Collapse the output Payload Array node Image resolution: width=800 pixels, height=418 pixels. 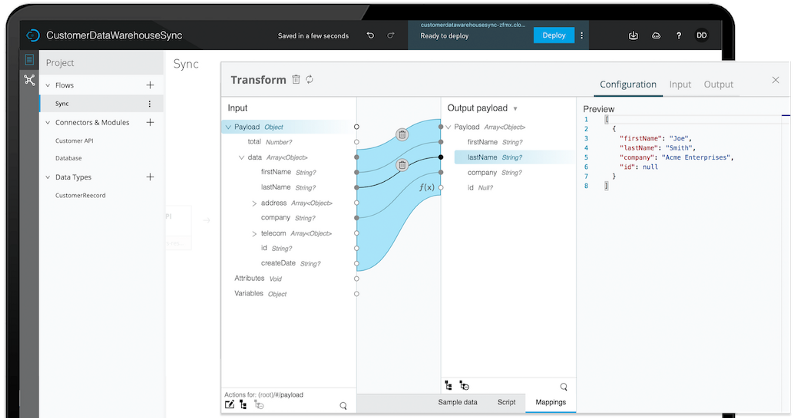tap(448, 127)
